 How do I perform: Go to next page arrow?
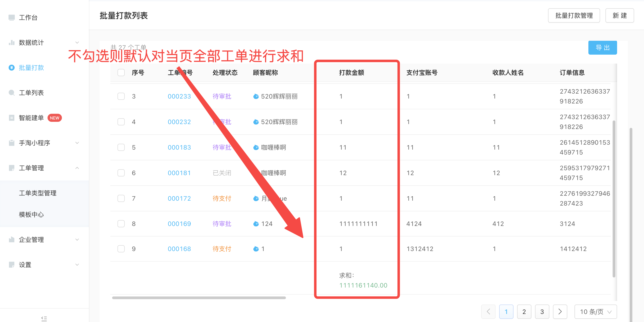click(560, 311)
